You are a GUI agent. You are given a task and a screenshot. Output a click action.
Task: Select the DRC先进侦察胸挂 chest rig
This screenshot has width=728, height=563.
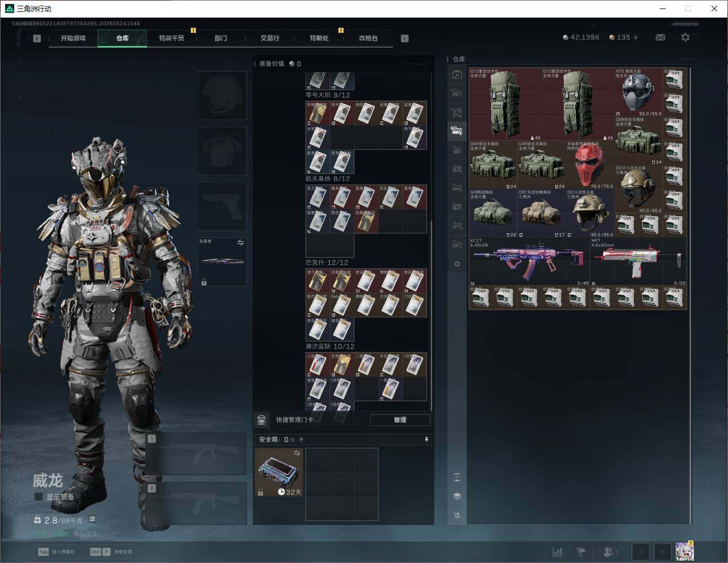tap(542, 213)
